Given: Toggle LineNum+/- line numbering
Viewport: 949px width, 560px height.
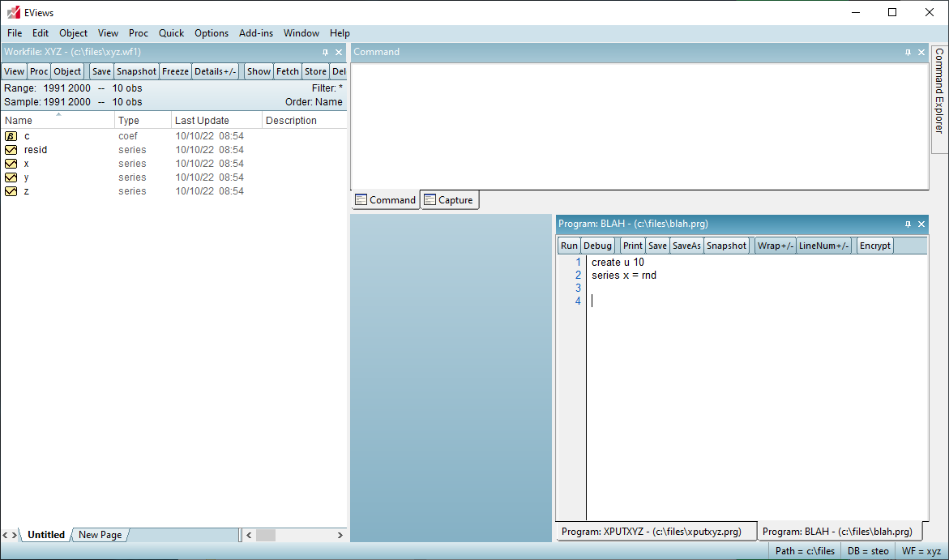Looking at the screenshot, I should point(823,246).
